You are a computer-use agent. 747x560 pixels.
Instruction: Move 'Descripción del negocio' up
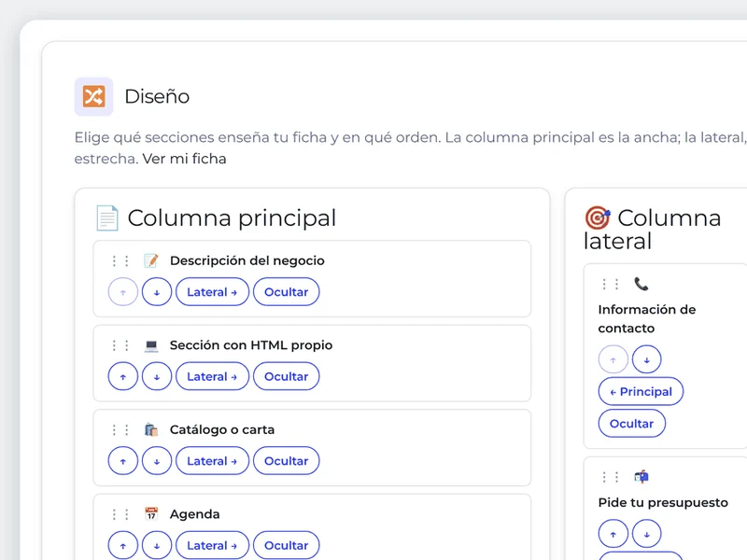[123, 292]
